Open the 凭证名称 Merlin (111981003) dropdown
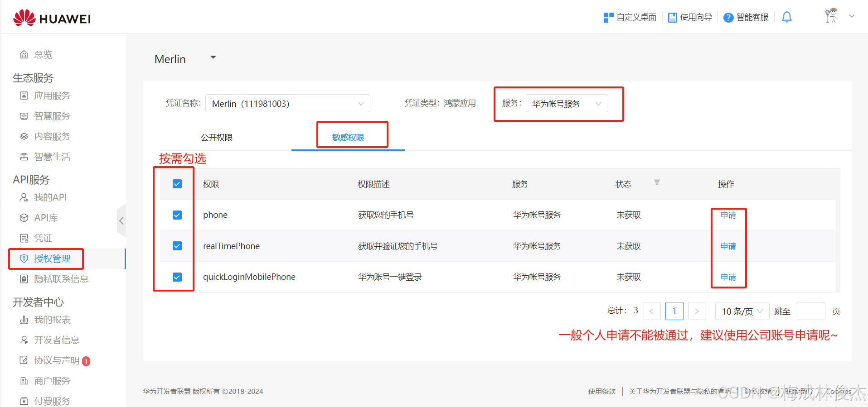 coord(288,103)
